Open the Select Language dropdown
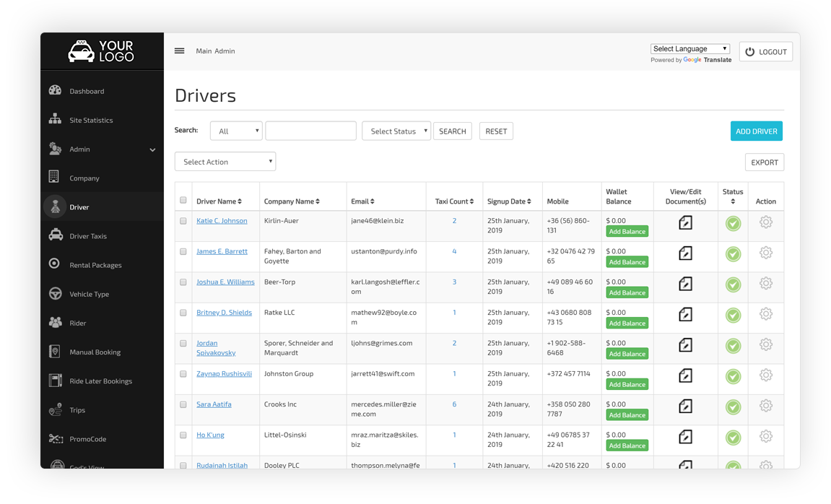The width and height of the screenshot is (831, 504). point(689,48)
